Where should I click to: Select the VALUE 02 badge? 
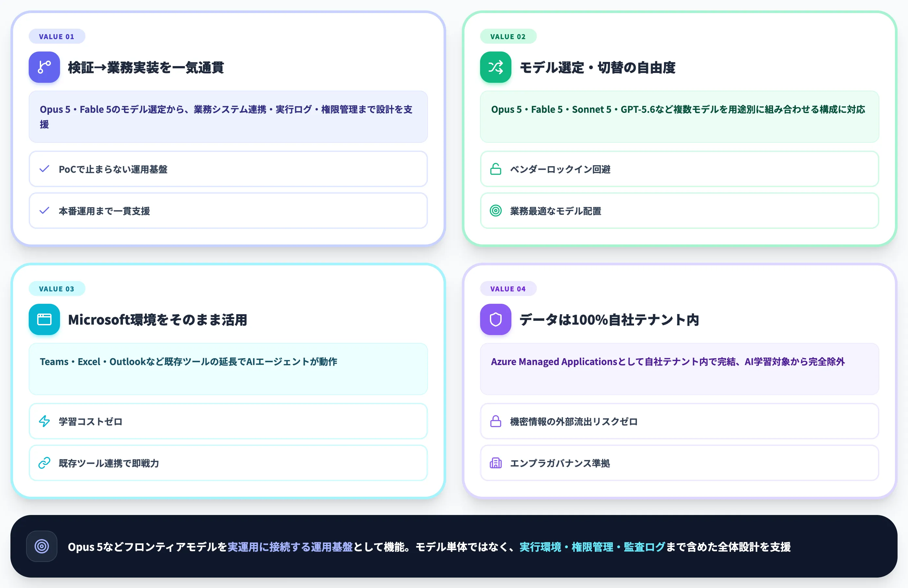[508, 37]
